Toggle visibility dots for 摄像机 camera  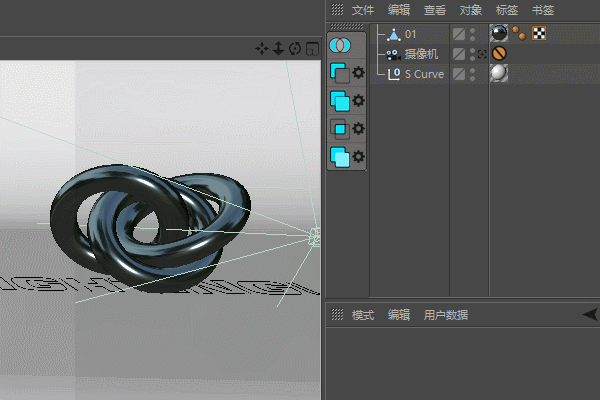point(472,54)
